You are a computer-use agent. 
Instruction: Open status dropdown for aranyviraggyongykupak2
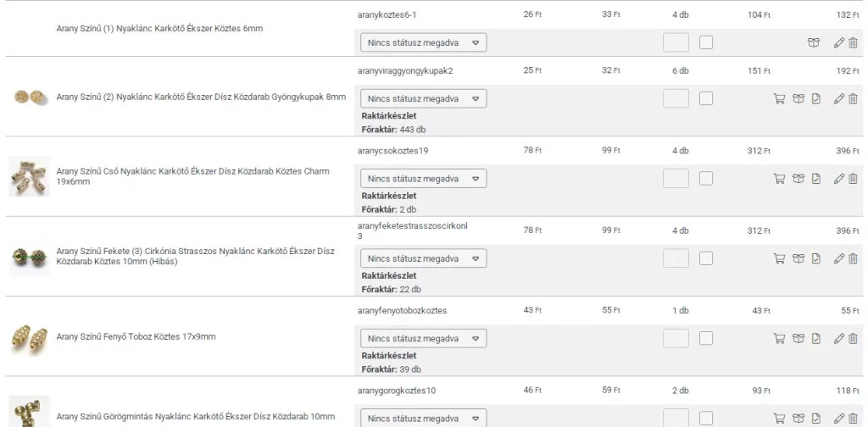click(424, 99)
